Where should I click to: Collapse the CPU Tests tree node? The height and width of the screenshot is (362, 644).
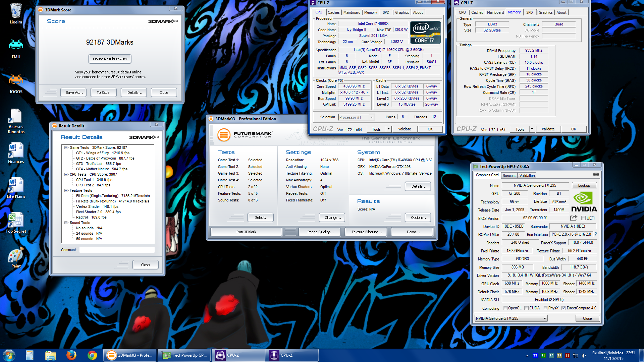point(66,174)
